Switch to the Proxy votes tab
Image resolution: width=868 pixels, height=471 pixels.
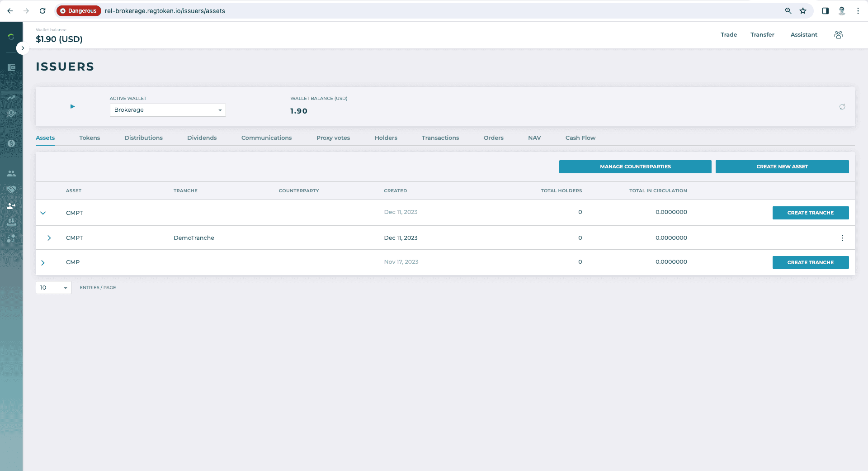coord(333,138)
